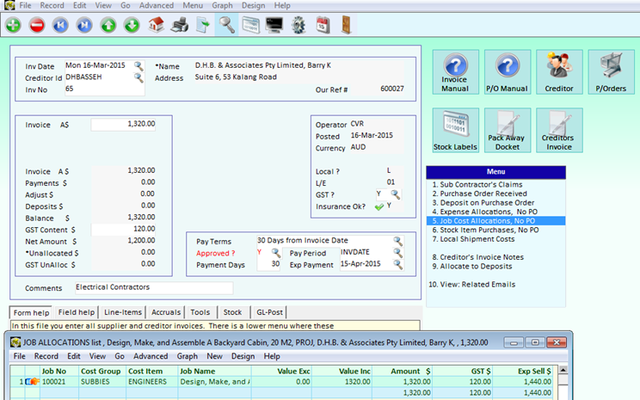Click the green up arrow icon
This screenshot has width=640, height=400.
[x=108, y=25]
